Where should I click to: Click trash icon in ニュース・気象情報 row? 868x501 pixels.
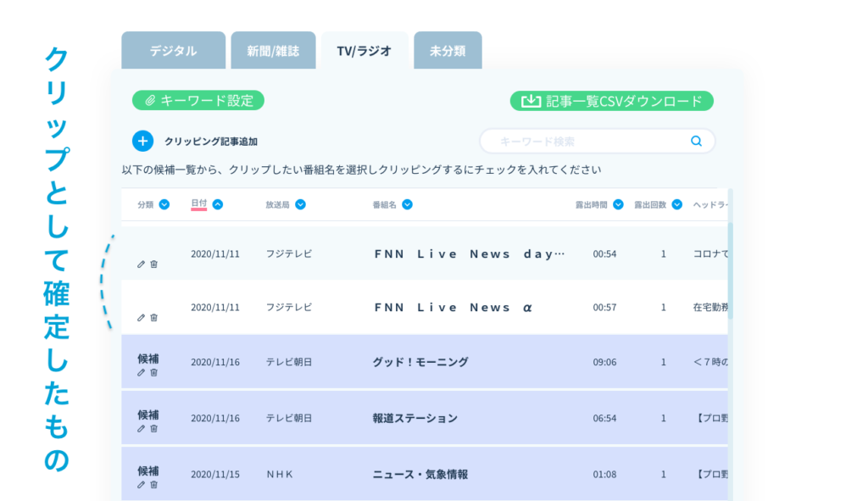pyautogui.click(x=153, y=485)
